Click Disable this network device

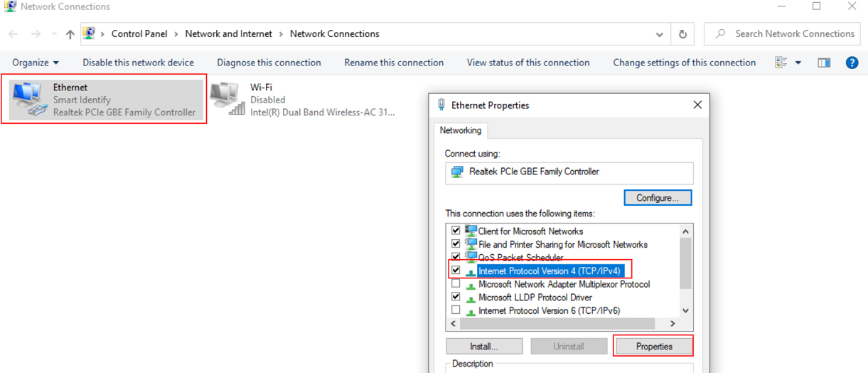138,63
